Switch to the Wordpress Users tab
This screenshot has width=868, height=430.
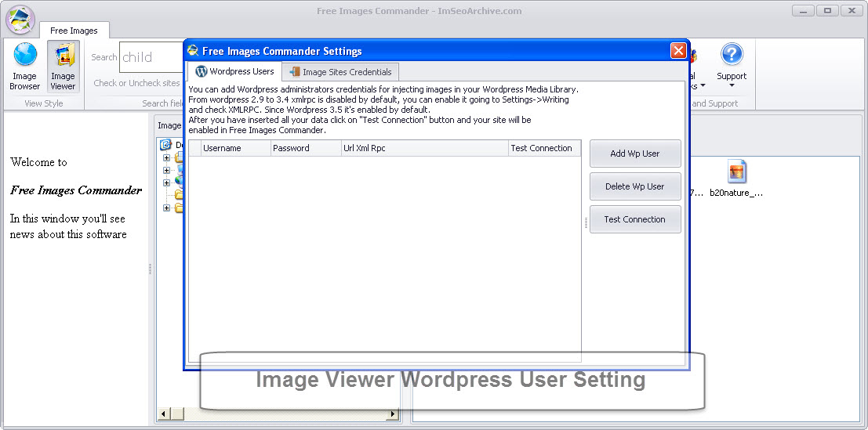234,71
